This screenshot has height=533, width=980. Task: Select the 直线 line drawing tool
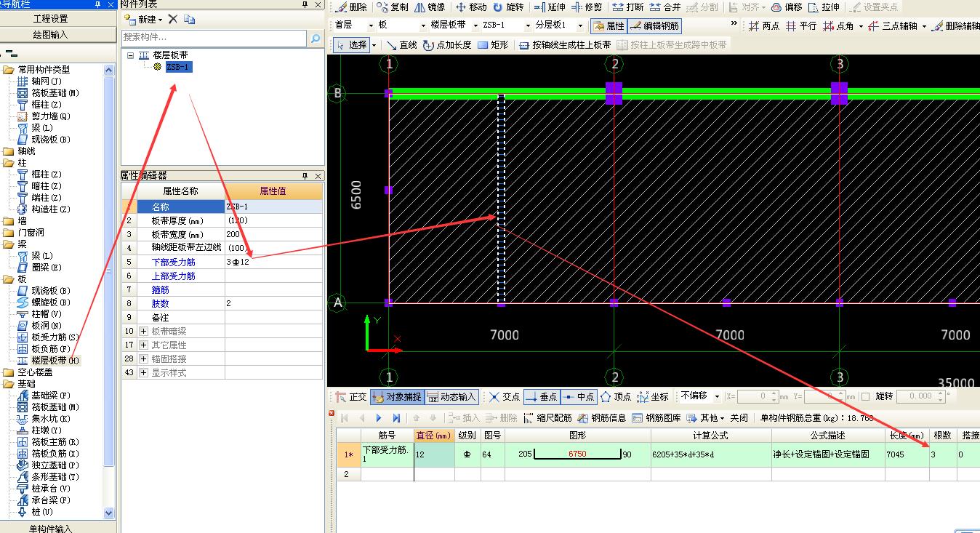click(x=402, y=44)
